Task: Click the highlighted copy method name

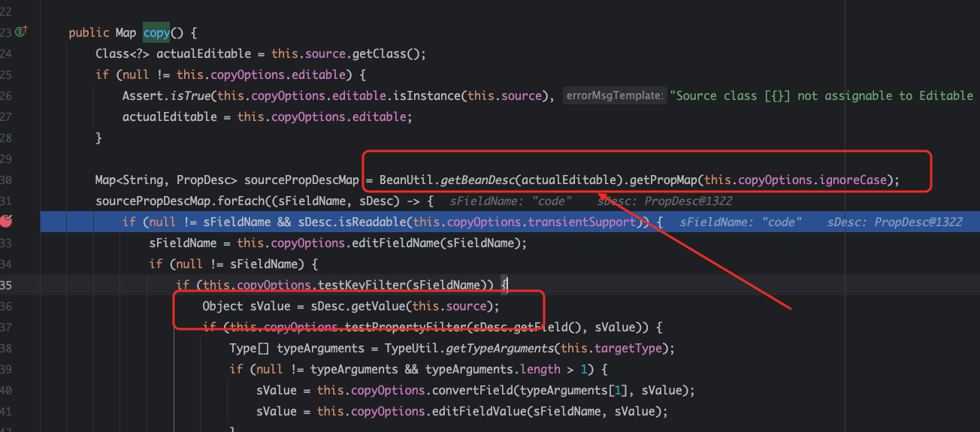Action: point(156,33)
